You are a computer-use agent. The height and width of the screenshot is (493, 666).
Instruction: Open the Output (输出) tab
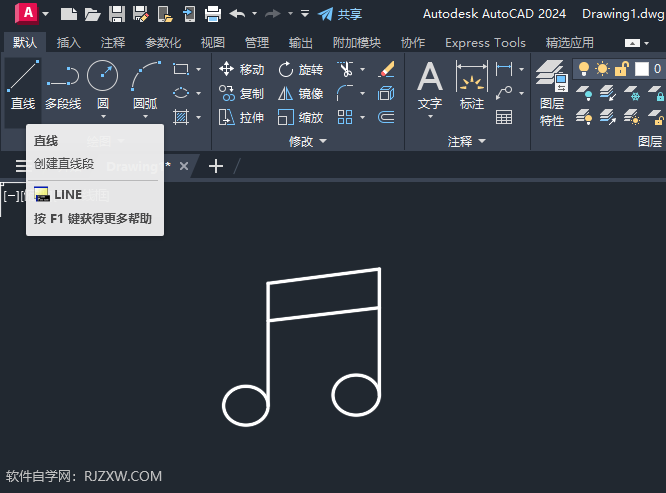[x=300, y=42]
